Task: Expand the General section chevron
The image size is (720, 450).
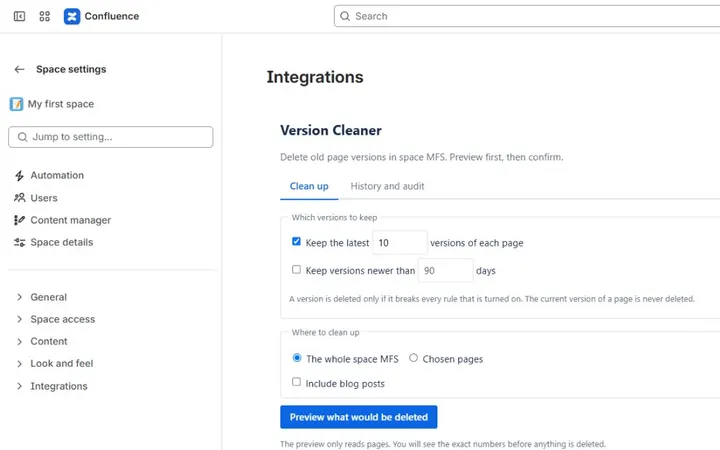Action: tap(19, 298)
